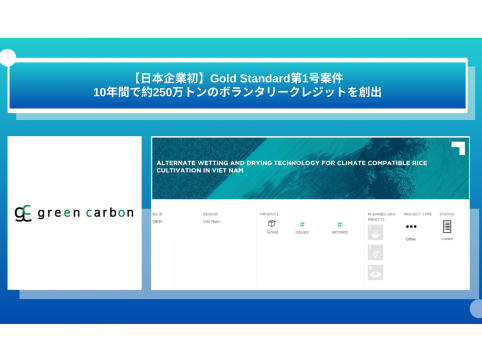Click the 'Other' project type label
Viewport: 482px width, 361px height.
tap(411, 239)
